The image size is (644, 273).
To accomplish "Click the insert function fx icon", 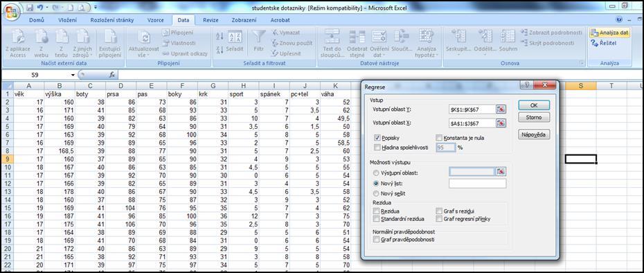I will tap(112, 75).
